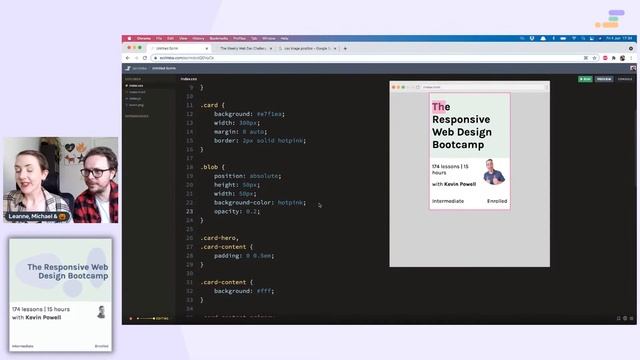640x360 pixels.
Task: Click the Responsive Web Design Bootcamp heading in preview
Action: 462,126
